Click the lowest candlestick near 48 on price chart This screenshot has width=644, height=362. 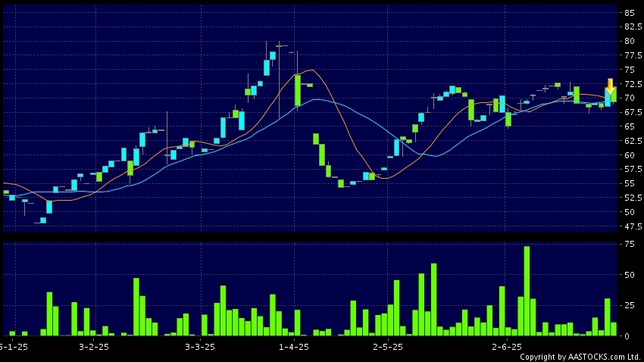[42, 220]
